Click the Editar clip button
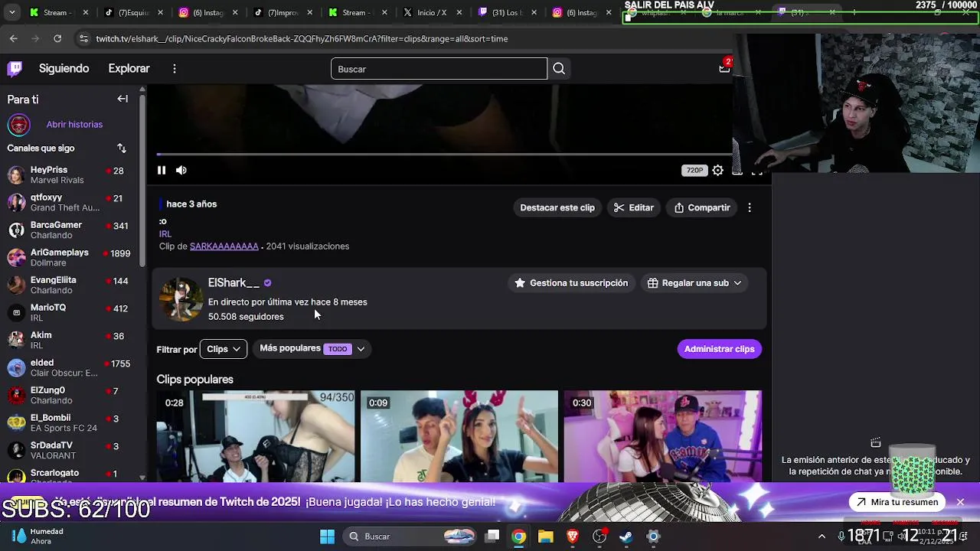Viewport: 980px width, 551px height. [633, 207]
